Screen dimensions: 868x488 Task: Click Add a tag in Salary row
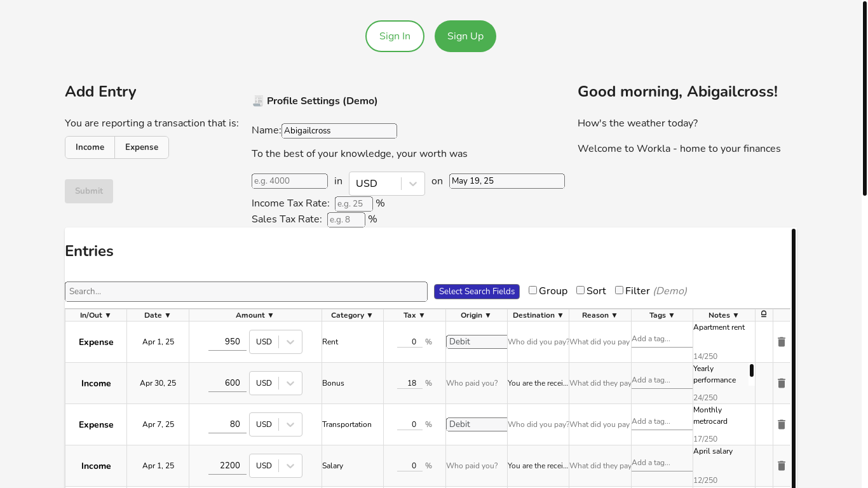(662, 463)
